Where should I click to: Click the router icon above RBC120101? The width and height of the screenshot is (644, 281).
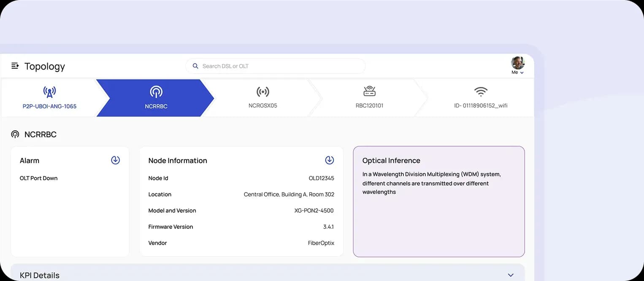coord(369,91)
